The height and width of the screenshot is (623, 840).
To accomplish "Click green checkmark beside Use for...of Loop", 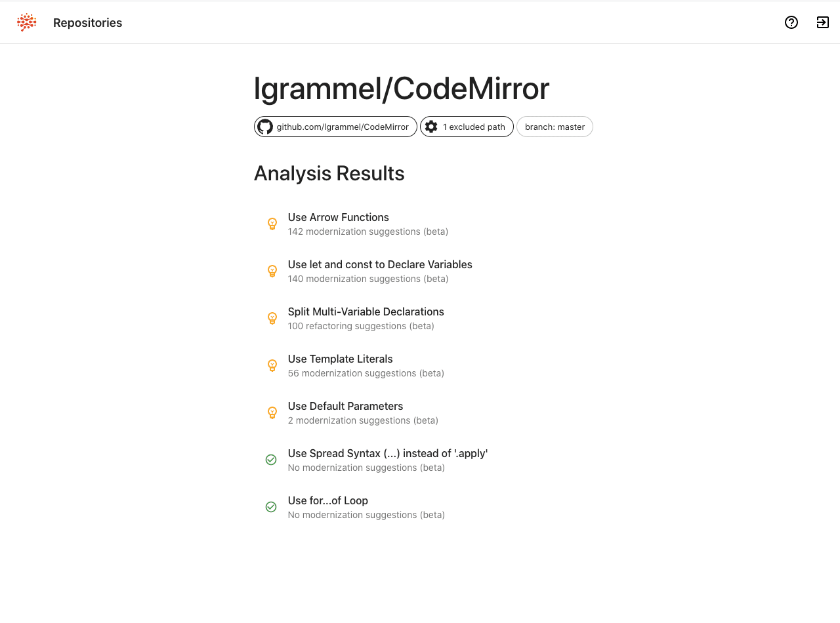I will (x=271, y=507).
